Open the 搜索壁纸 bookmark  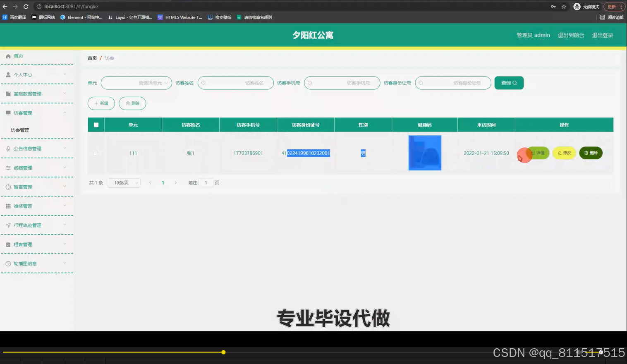[x=220, y=17]
